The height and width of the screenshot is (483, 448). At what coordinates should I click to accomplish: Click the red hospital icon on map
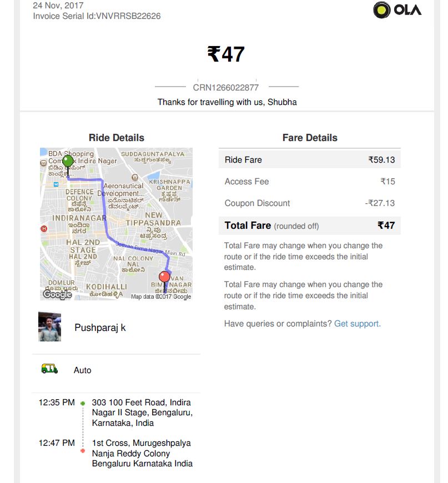tap(44, 228)
